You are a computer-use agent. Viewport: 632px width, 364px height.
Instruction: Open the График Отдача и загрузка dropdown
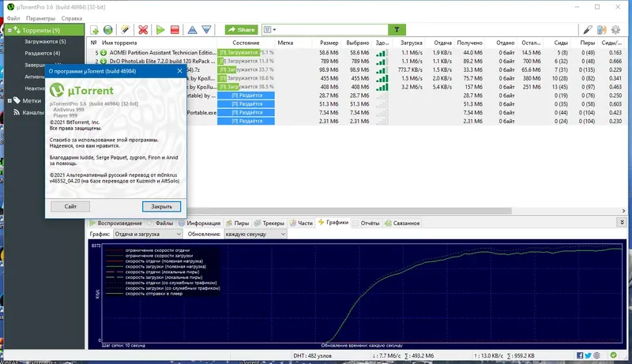tap(148, 234)
